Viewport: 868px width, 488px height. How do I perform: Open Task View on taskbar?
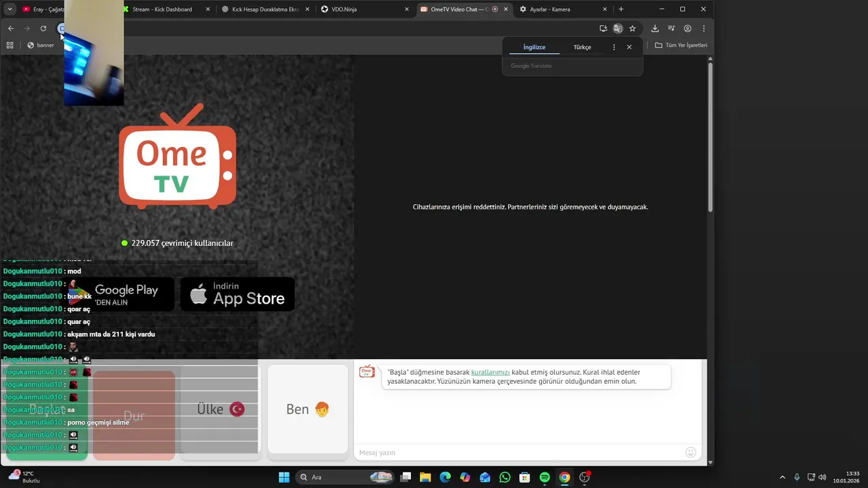(x=406, y=477)
